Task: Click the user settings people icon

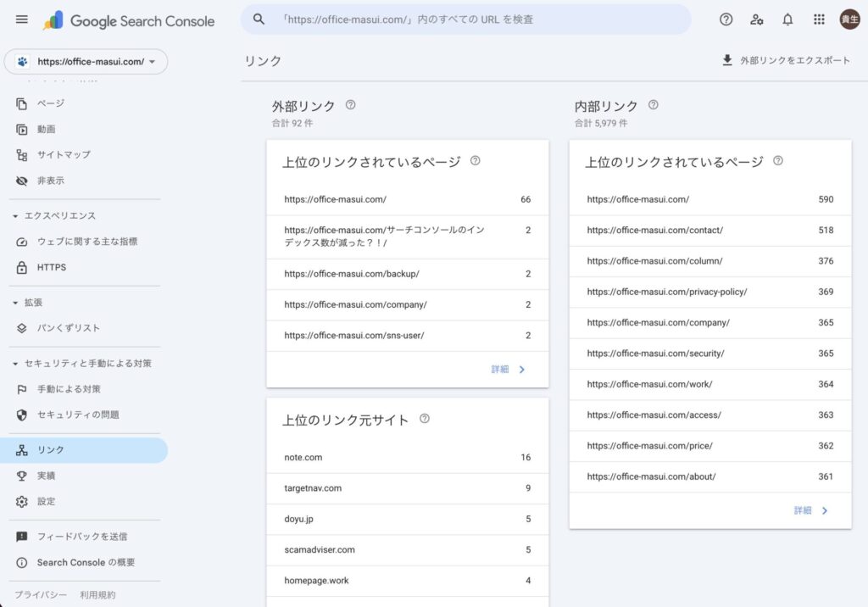Action: click(757, 19)
